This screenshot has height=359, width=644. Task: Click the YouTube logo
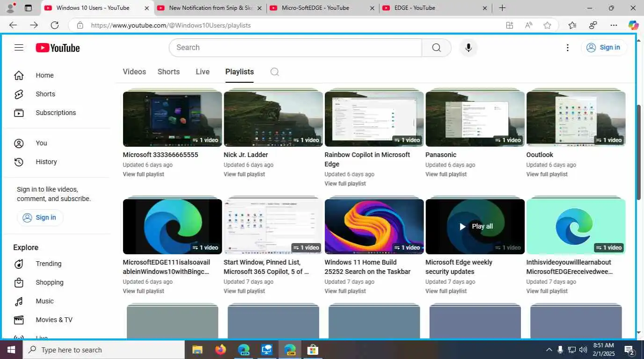(58, 48)
